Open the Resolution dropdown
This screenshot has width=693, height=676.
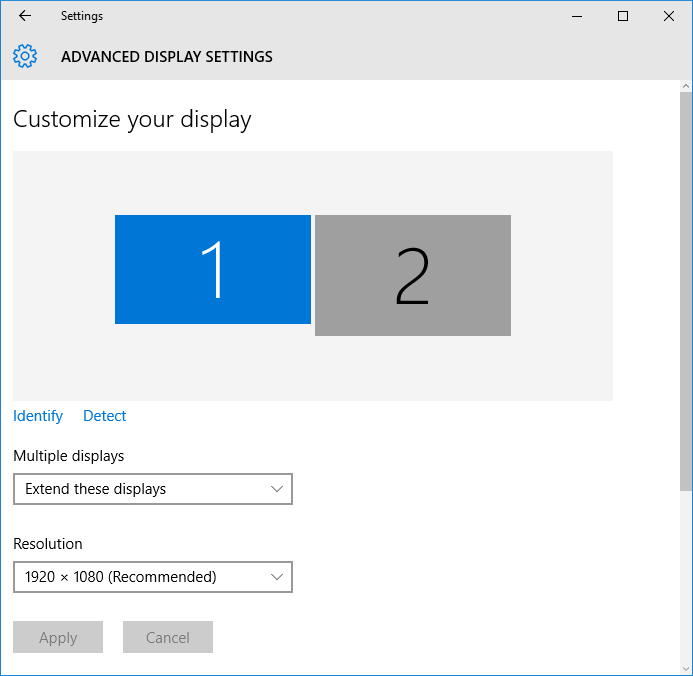pyautogui.click(x=152, y=577)
